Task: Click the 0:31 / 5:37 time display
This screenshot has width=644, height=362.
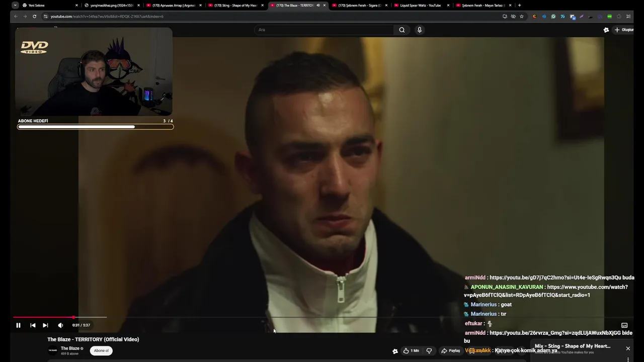Action: click(x=81, y=325)
